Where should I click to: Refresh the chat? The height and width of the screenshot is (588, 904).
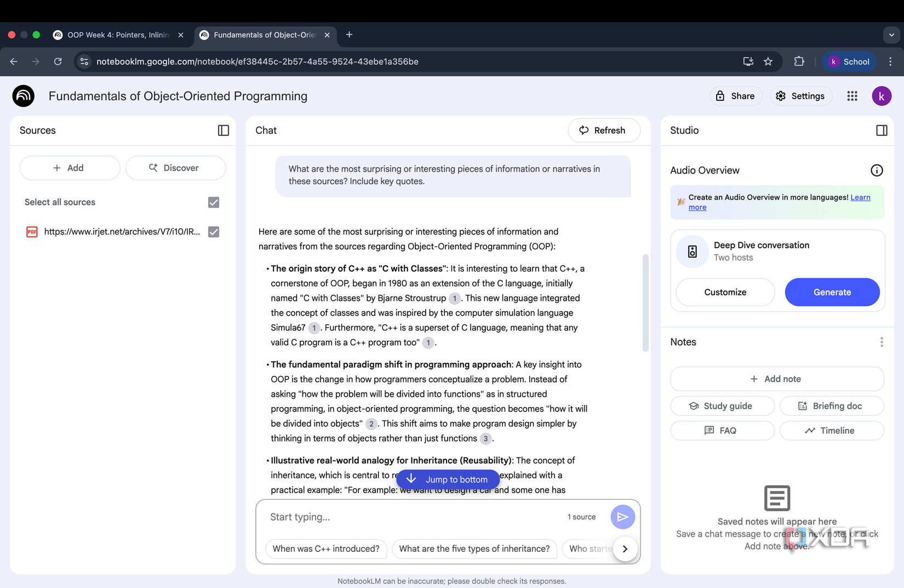(604, 130)
